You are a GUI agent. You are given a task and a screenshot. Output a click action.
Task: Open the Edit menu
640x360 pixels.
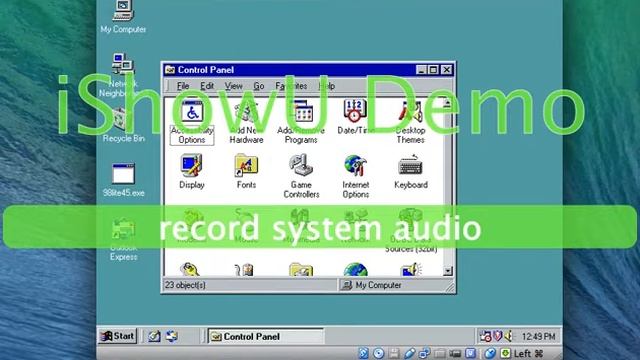coord(207,86)
